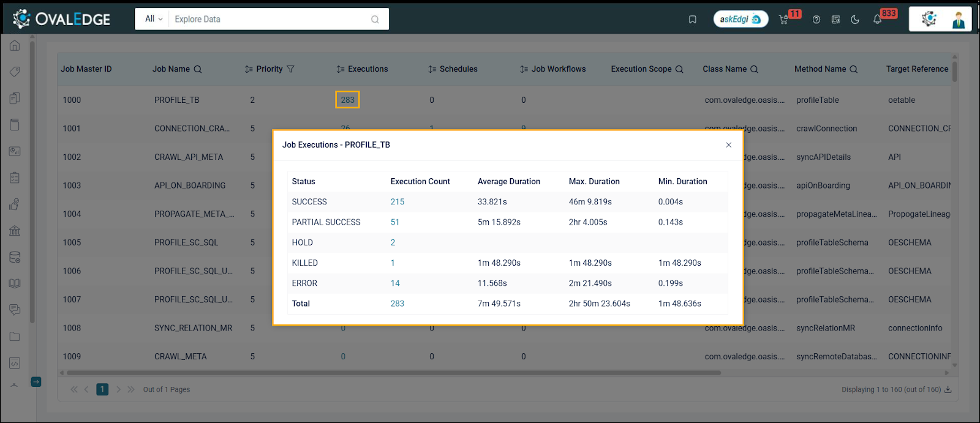Close the Job Executions popup
The width and height of the screenshot is (980, 423).
click(x=728, y=145)
